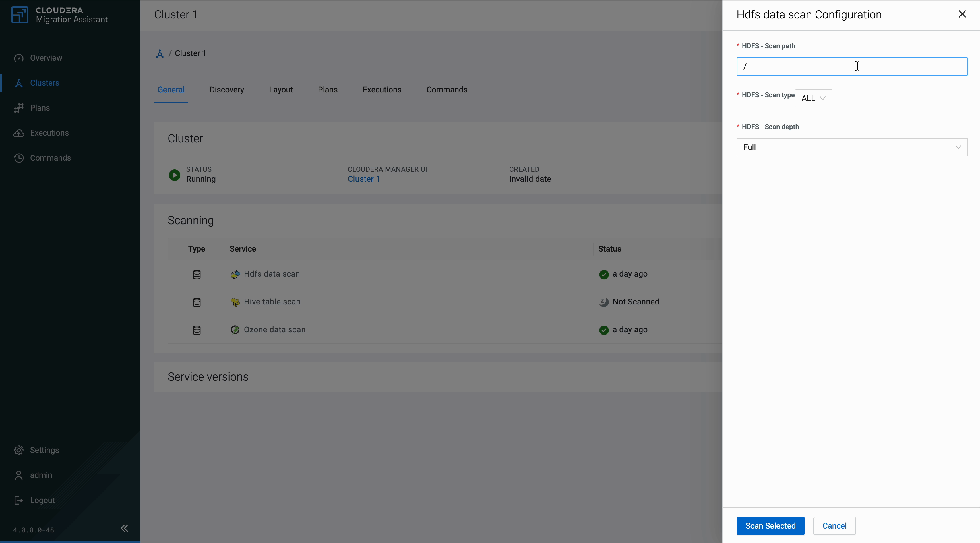This screenshot has width=980, height=543.
Task: Click the Cluster 1 breadcrumb text
Action: 190,53
